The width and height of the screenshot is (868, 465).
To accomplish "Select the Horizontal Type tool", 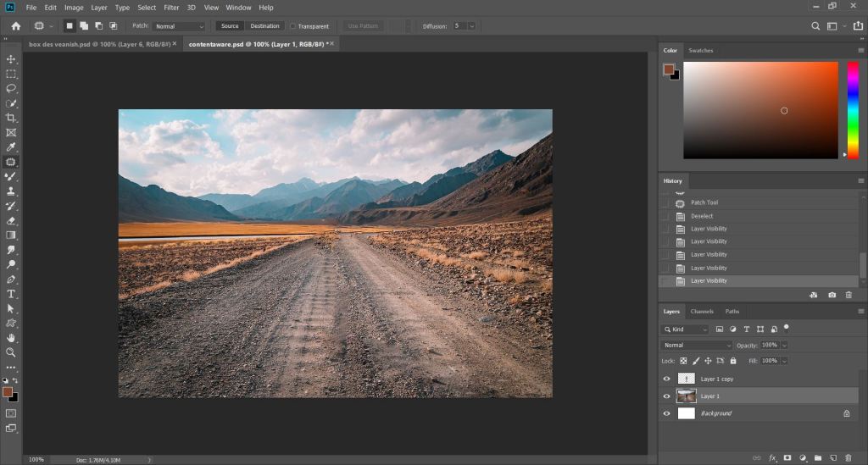I will tap(11, 294).
